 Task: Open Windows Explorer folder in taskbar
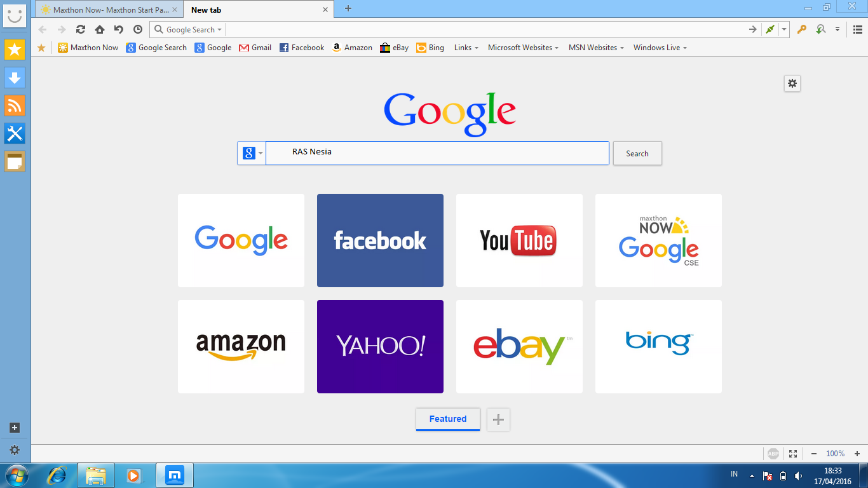pos(96,475)
